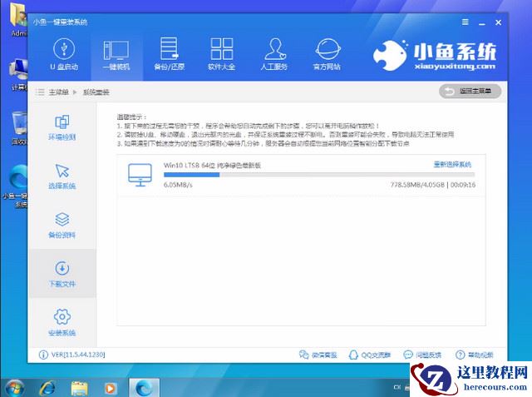Open the Admin folder desktop icon
532x397 pixels.
[18, 20]
